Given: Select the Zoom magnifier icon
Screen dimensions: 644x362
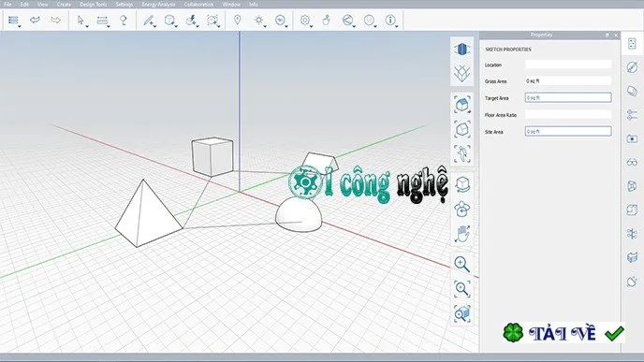Looking at the screenshot, I should click(x=462, y=264).
